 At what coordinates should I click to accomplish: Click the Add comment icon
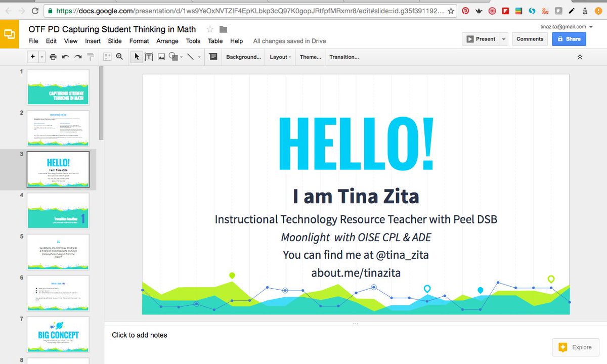(213, 57)
